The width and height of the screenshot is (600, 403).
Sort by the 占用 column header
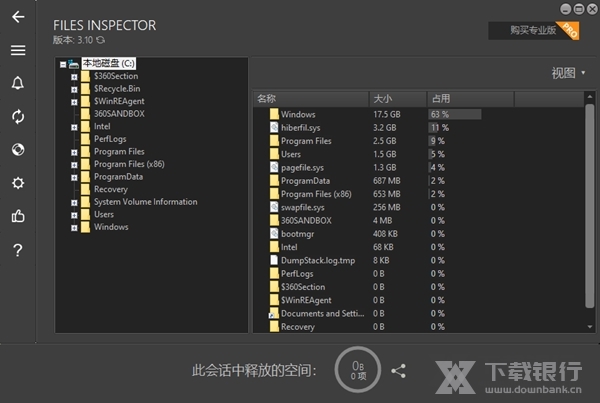[x=471, y=99]
